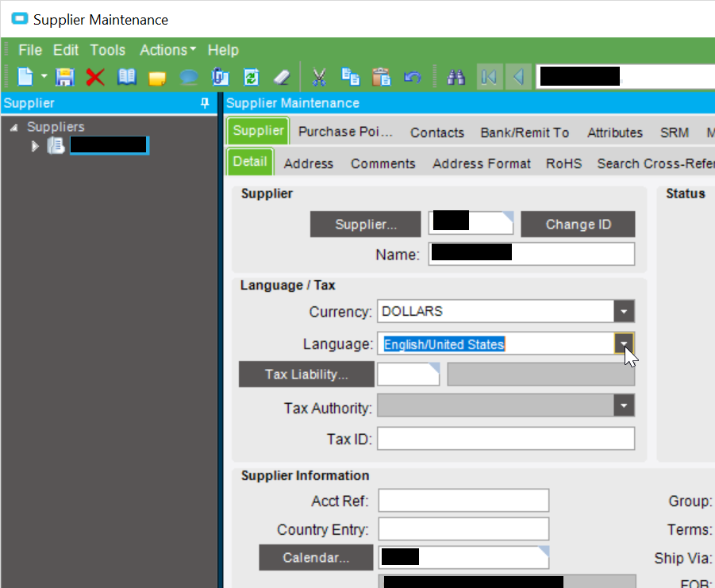The width and height of the screenshot is (715, 588).
Task: Open the Tax Authority dropdown arrow
Action: [x=624, y=405]
